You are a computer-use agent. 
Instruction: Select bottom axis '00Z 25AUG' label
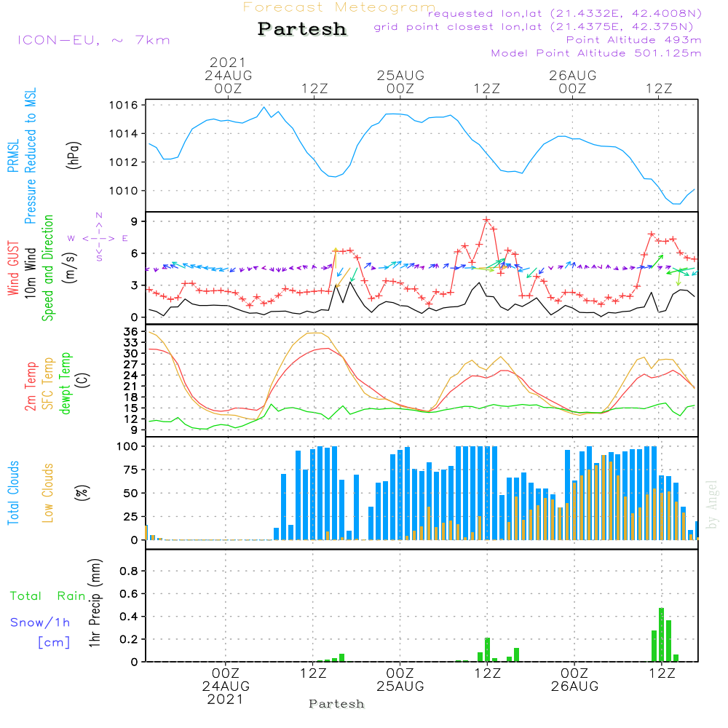[400, 680]
